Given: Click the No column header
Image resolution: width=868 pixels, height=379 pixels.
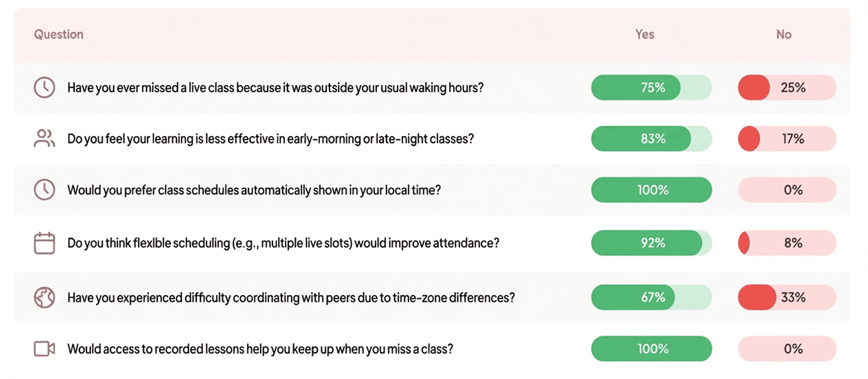Looking at the screenshot, I should coord(783,35).
